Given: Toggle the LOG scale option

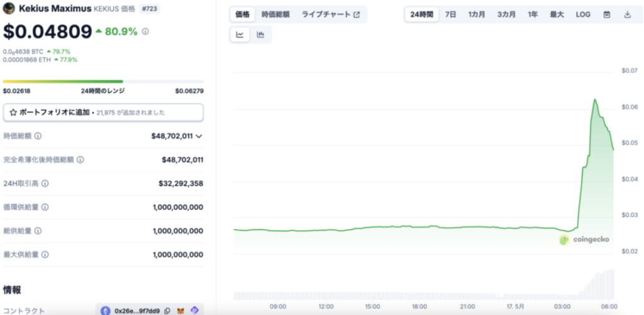Looking at the screenshot, I should [x=583, y=14].
